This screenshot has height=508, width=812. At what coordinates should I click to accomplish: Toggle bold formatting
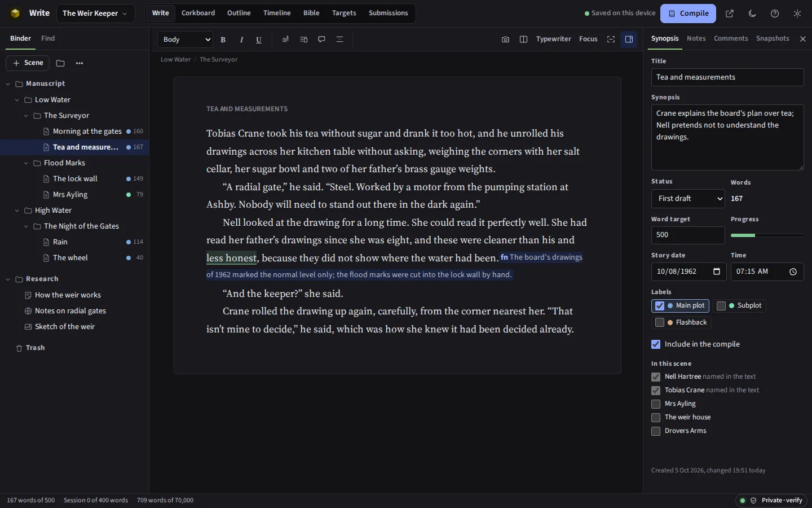(x=223, y=40)
